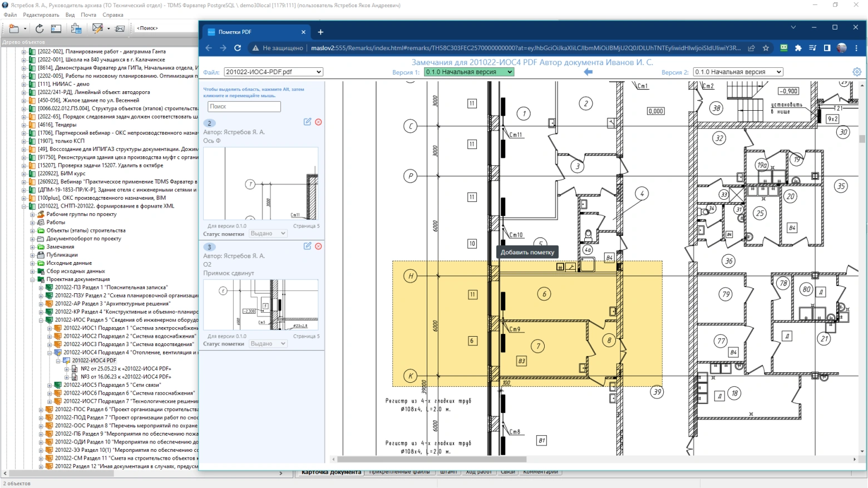Select the Замечания tree item
868x488 pixels.
[x=60, y=247]
